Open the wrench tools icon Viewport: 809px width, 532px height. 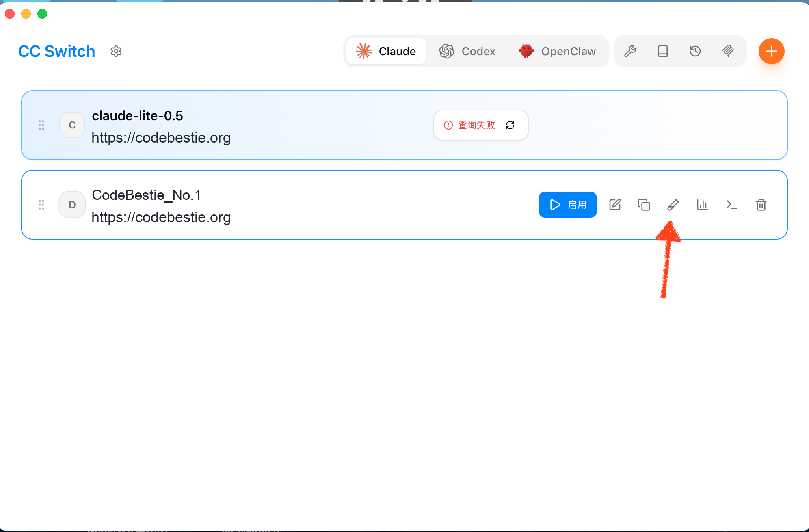pyautogui.click(x=630, y=51)
